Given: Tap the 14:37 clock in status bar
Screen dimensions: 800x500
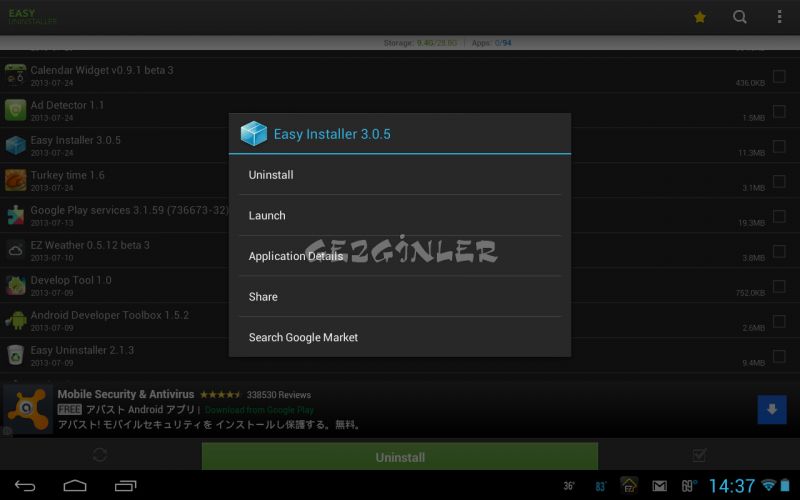Looking at the screenshot, I should (x=732, y=486).
